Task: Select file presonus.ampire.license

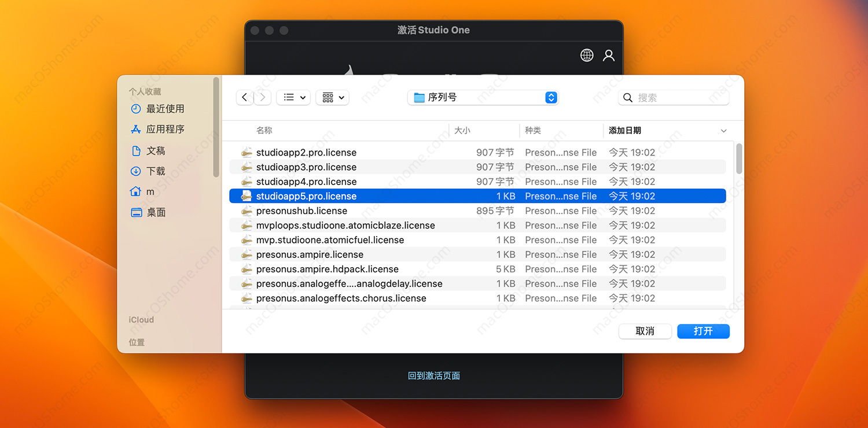Action: pyautogui.click(x=477, y=254)
